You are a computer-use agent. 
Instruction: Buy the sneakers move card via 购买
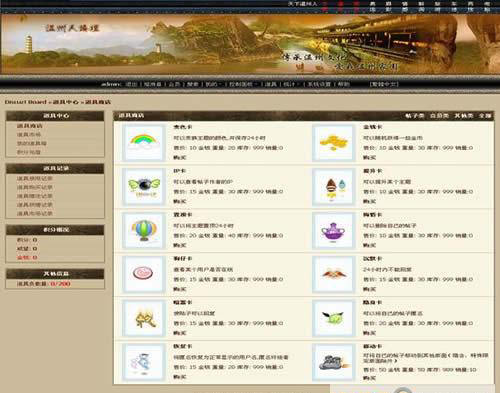tap(369, 378)
